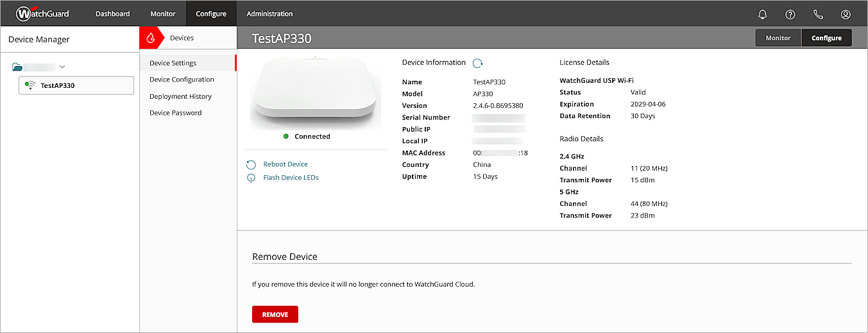Select the Configure view toggle button
868x333 pixels.
(x=826, y=38)
